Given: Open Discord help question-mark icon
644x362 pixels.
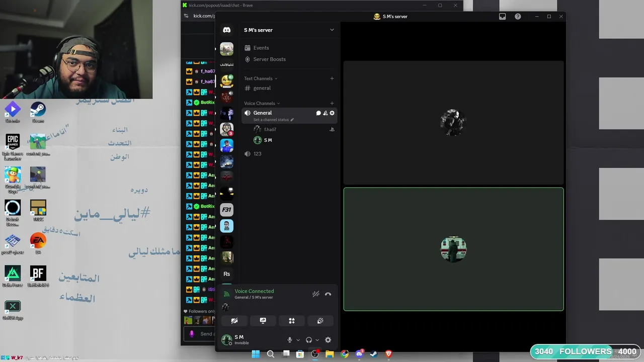Looking at the screenshot, I should 518,17.
